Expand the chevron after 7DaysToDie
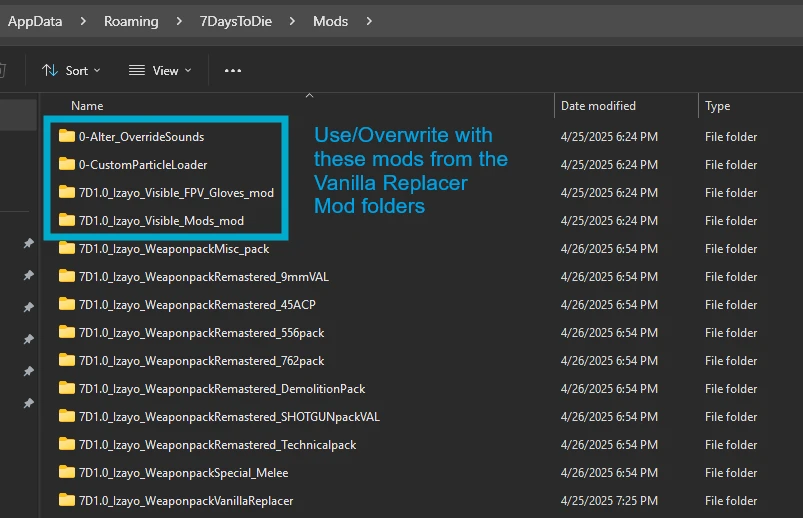The width and height of the screenshot is (803, 518). point(292,22)
